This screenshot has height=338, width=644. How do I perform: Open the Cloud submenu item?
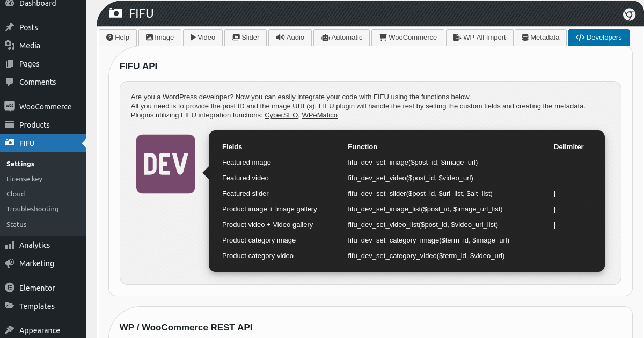[x=16, y=194]
